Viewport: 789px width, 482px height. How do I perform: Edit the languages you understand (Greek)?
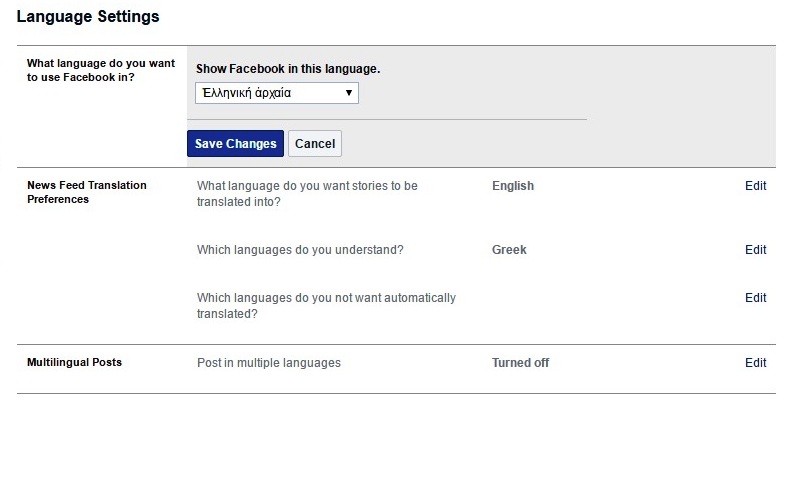(755, 250)
